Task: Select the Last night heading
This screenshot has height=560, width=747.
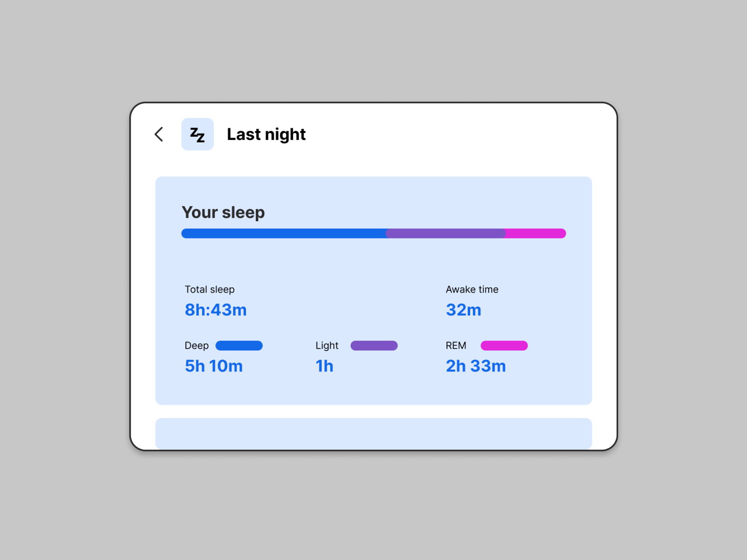Action: pyautogui.click(x=266, y=134)
